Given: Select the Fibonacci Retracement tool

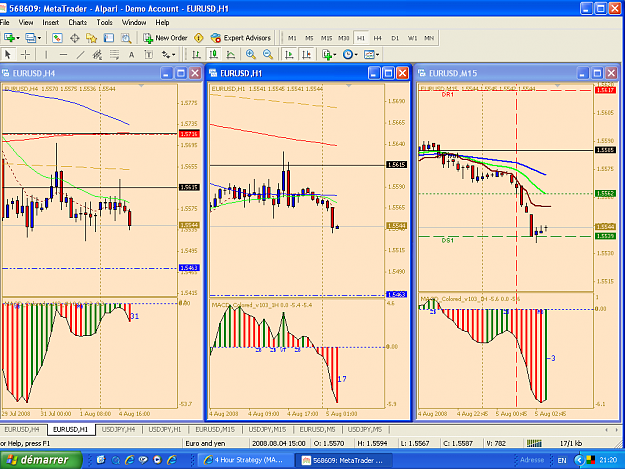Looking at the screenshot, I should coord(114,54).
